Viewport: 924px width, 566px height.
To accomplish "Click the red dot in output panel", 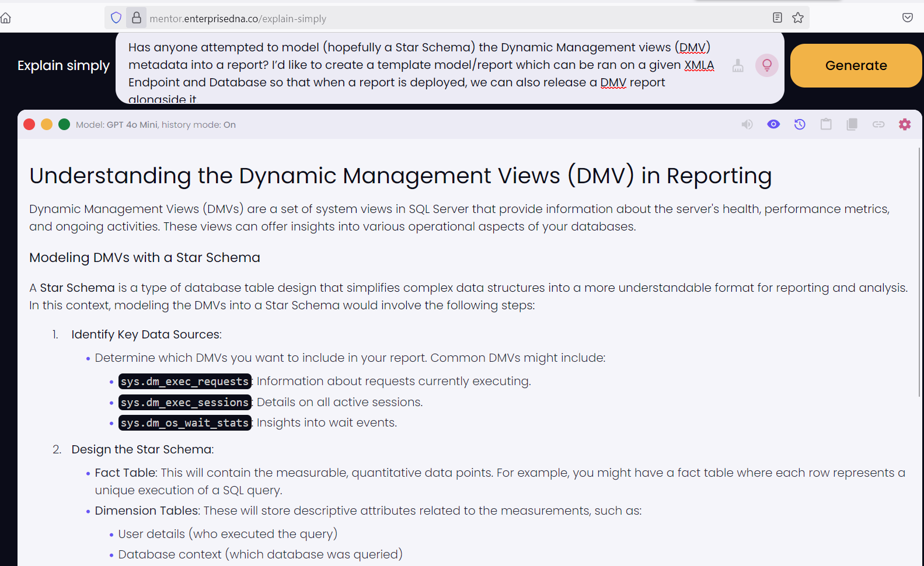I will pyautogui.click(x=29, y=124).
